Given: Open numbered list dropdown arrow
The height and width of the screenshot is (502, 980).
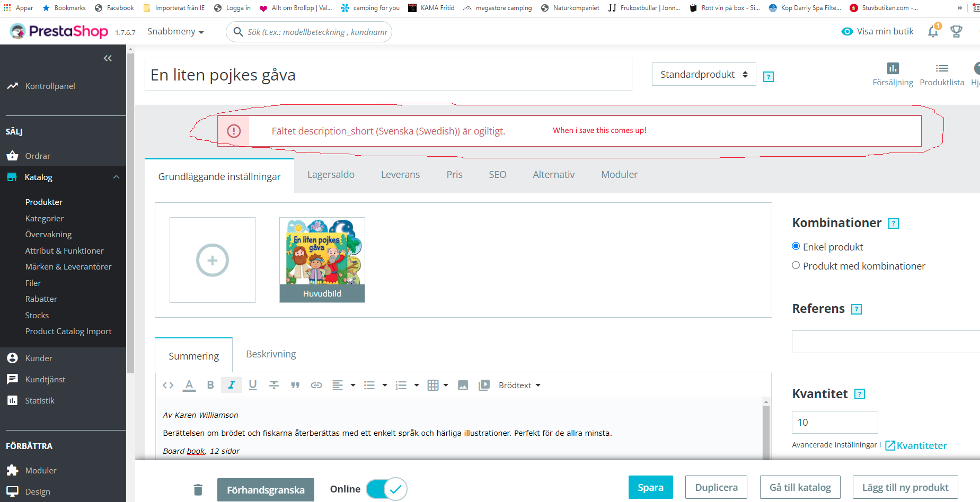Looking at the screenshot, I should (x=417, y=385).
